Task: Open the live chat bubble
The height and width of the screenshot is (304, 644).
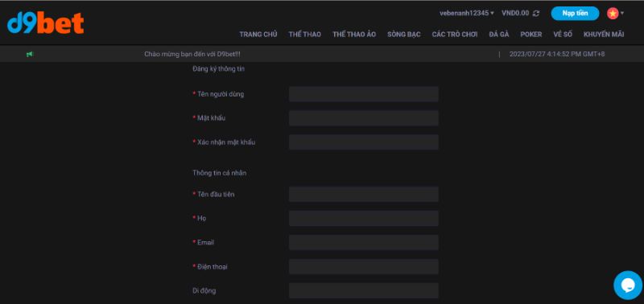Action: [628, 286]
